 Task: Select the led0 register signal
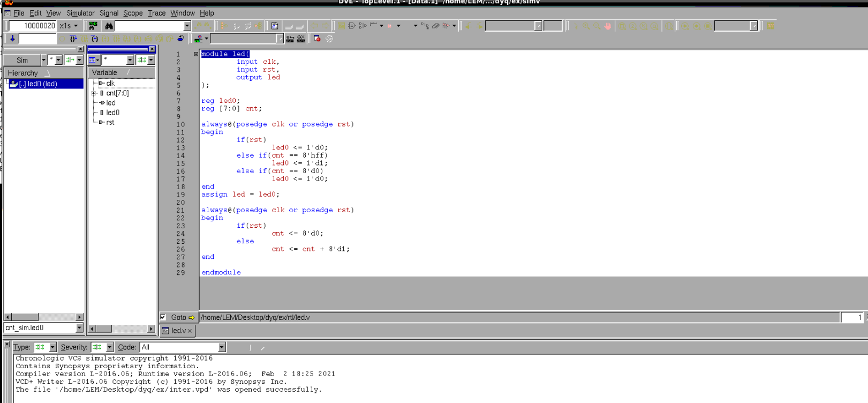pyautogui.click(x=112, y=113)
